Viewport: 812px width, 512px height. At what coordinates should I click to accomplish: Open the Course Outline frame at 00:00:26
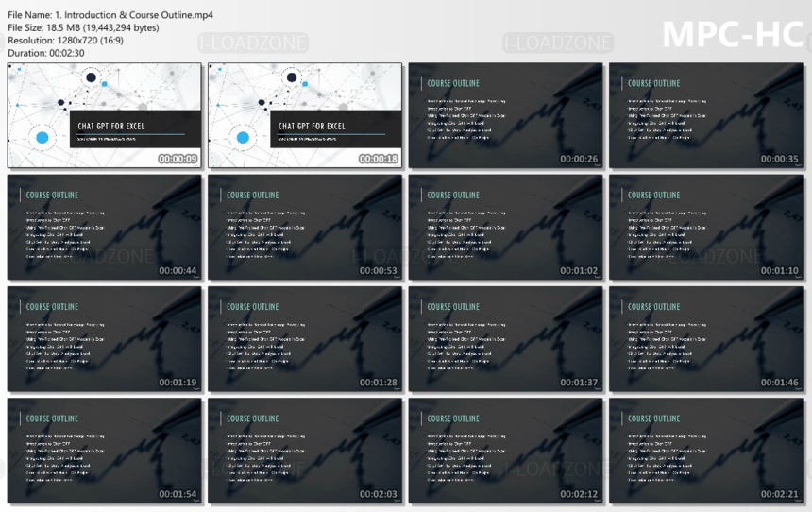tap(505, 115)
